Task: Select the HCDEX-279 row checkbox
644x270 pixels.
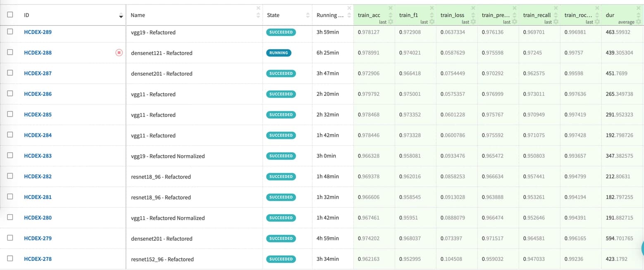Action: 10,238
